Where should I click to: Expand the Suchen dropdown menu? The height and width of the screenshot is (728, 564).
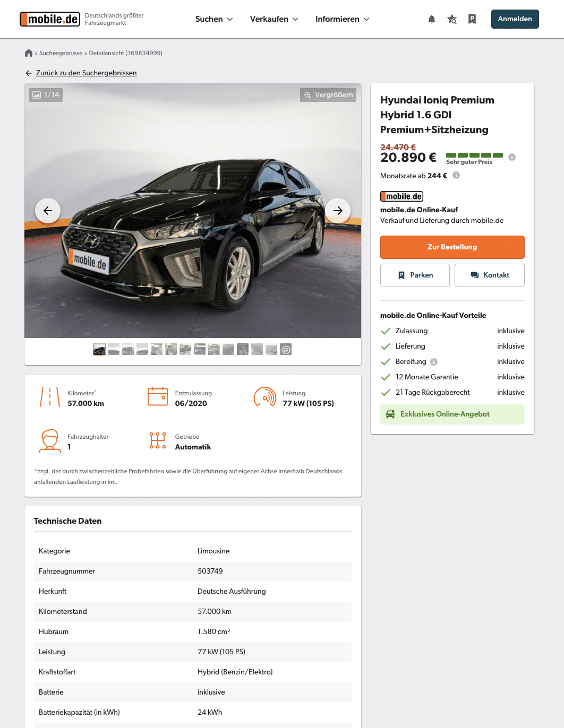point(214,19)
